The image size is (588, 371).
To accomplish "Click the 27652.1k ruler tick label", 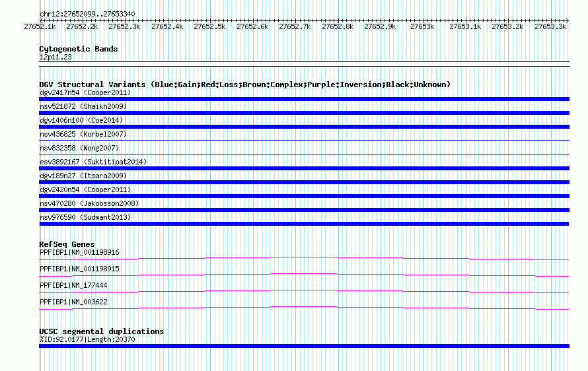I will point(40,26).
